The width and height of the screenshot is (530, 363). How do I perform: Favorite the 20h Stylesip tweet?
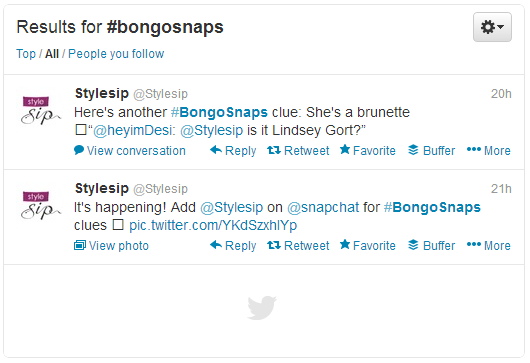click(367, 150)
